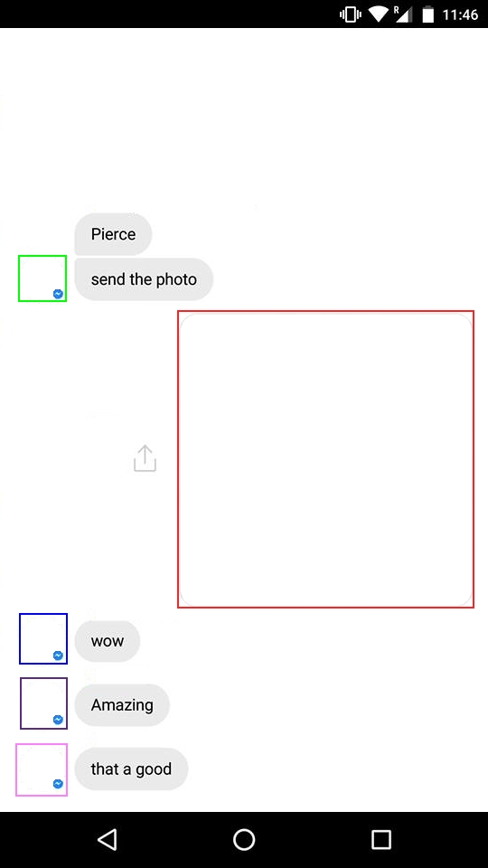Viewport: 488px width, 868px height.
Task: Tap avatar next to 'wow' message
Action: point(43,638)
